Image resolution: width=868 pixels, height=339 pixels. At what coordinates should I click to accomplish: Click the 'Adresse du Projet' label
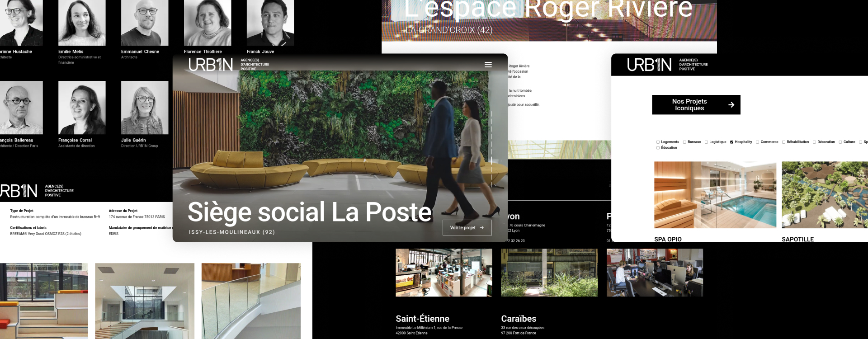click(123, 211)
